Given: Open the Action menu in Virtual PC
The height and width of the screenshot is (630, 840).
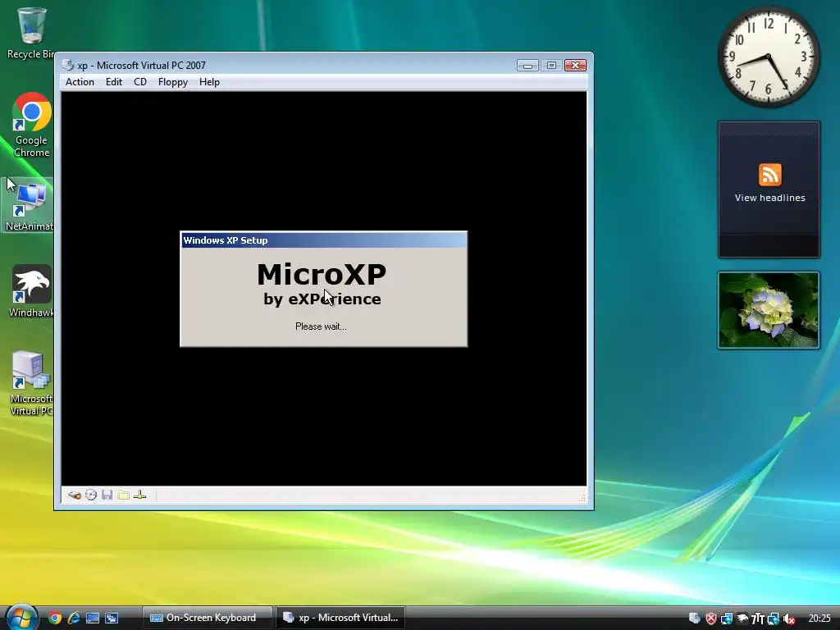Looking at the screenshot, I should [x=80, y=82].
